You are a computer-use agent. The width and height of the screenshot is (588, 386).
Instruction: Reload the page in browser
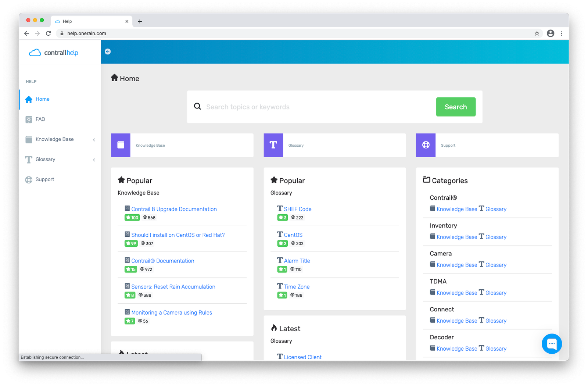48,33
